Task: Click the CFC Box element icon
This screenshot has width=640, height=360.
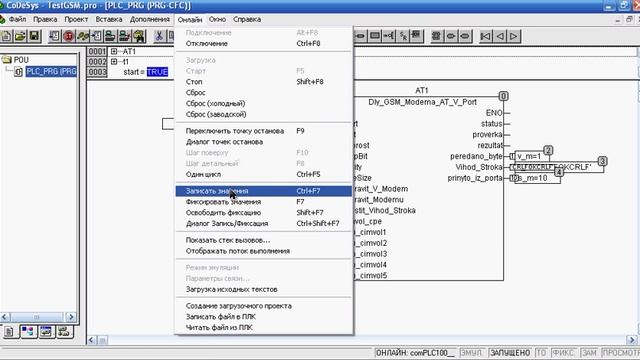Action: pos(375,36)
